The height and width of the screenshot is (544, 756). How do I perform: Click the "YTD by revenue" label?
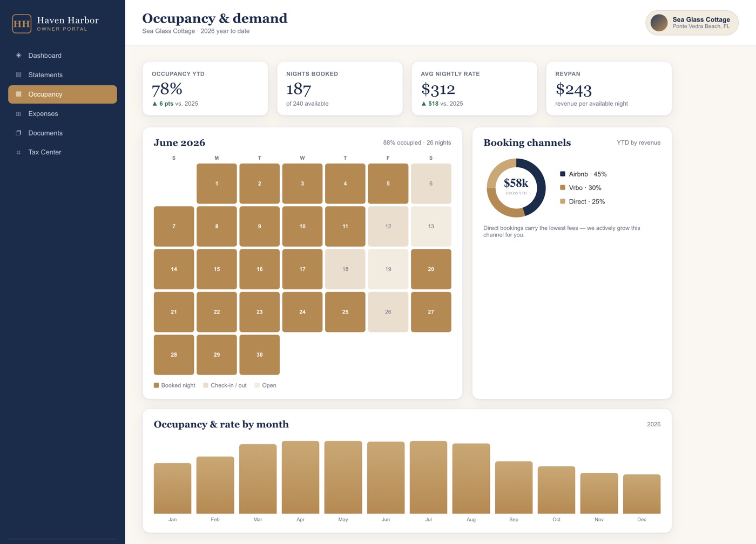click(x=639, y=143)
